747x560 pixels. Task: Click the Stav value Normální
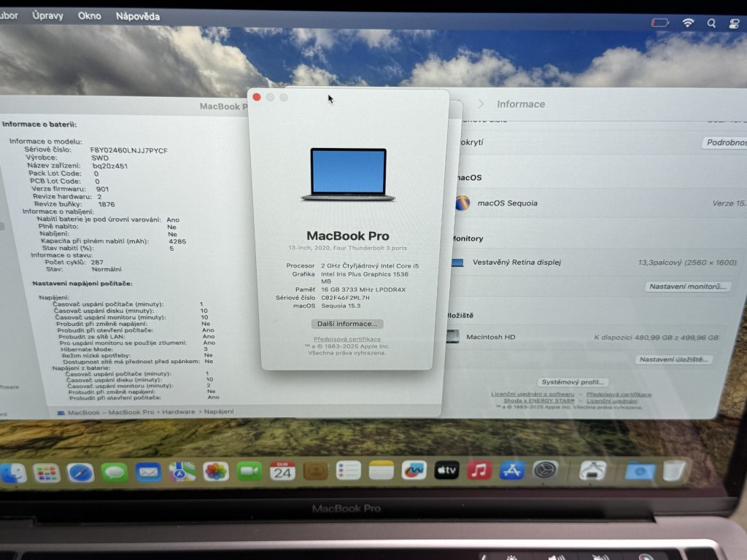pos(107,269)
